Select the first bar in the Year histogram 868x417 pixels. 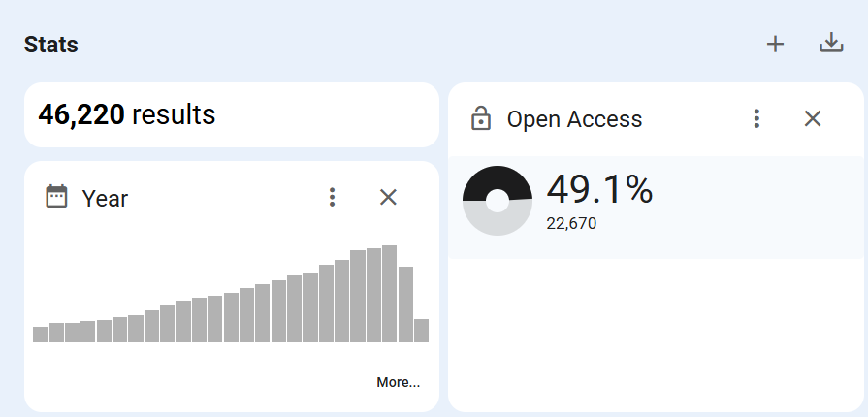click(40, 335)
